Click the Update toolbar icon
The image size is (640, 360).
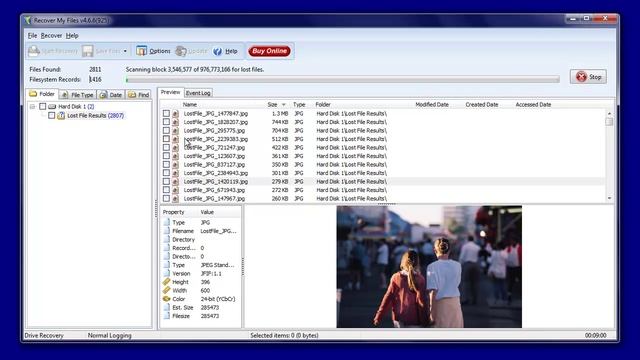point(181,51)
